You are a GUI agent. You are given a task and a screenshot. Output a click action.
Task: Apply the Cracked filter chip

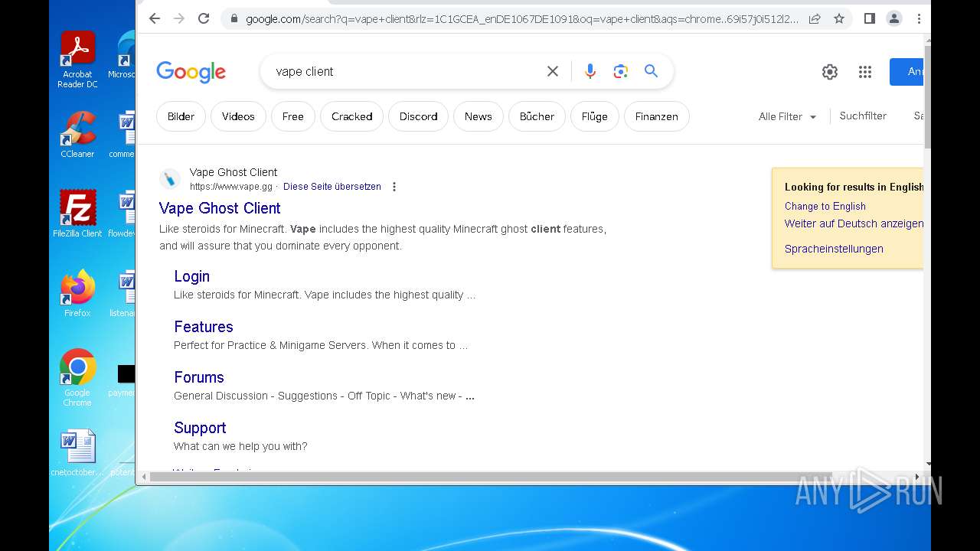coord(351,116)
